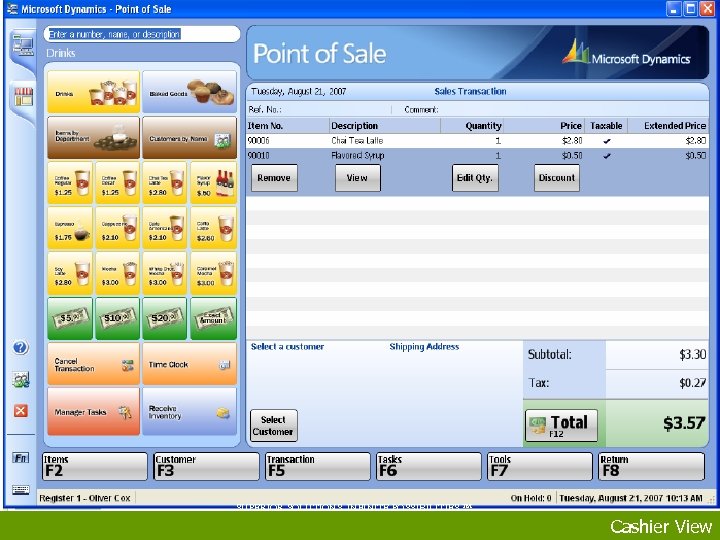
Task: Add Caffe Latte $2.60 item
Action: 213,228
